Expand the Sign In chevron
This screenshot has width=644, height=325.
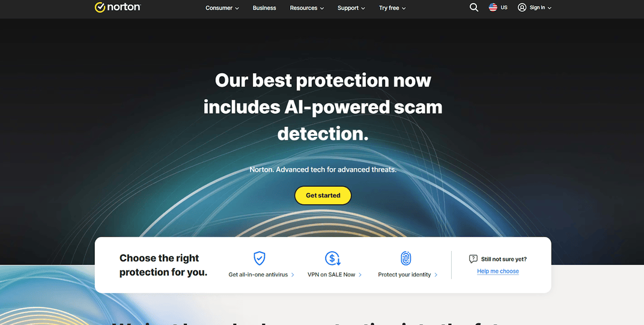click(550, 8)
